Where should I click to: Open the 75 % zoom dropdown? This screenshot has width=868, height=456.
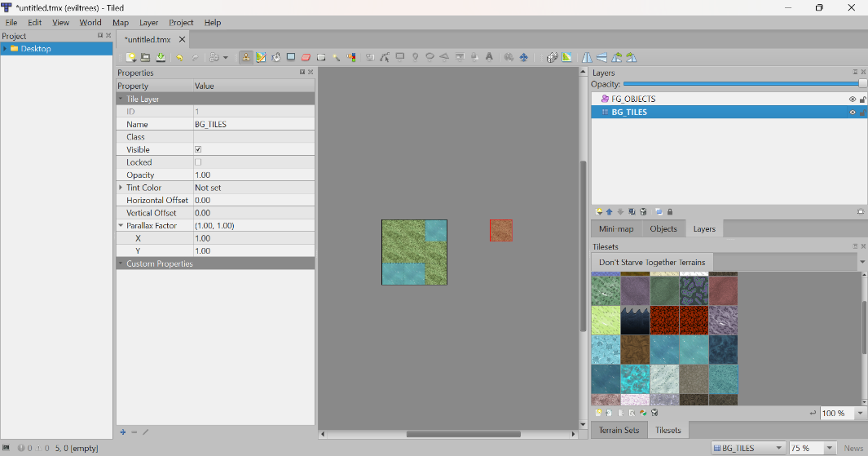(x=830, y=448)
